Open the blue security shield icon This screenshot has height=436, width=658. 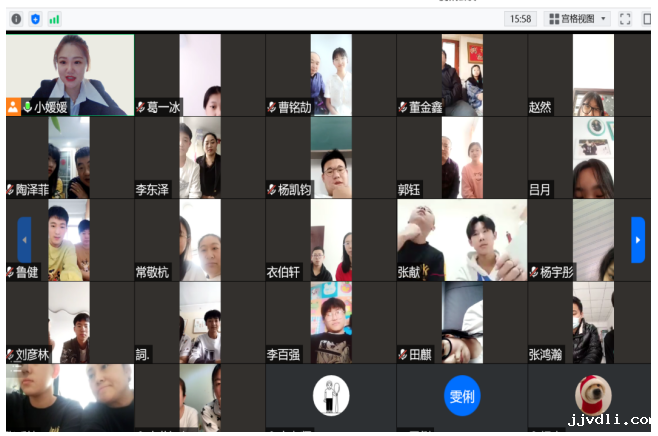pyautogui.click(x=35, y=18)
